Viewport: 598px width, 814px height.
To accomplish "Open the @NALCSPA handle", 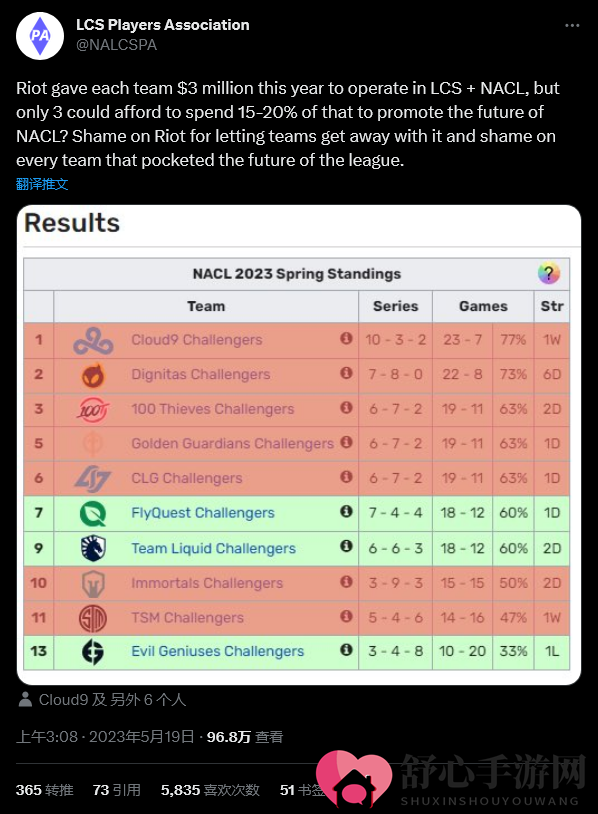I will pyautogui.click(x=117, y=45).
